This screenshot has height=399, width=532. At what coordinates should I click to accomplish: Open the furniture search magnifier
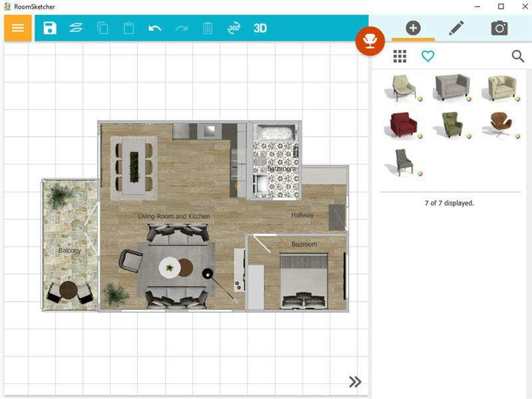pos(518,57)
